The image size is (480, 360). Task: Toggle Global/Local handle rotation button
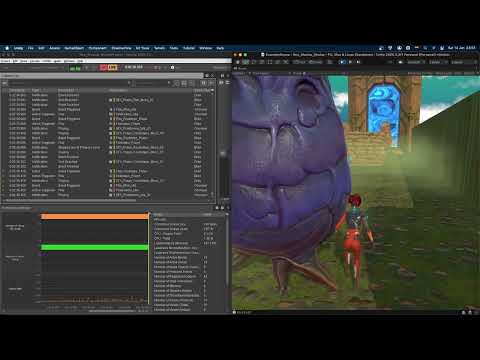coord(315,62)
